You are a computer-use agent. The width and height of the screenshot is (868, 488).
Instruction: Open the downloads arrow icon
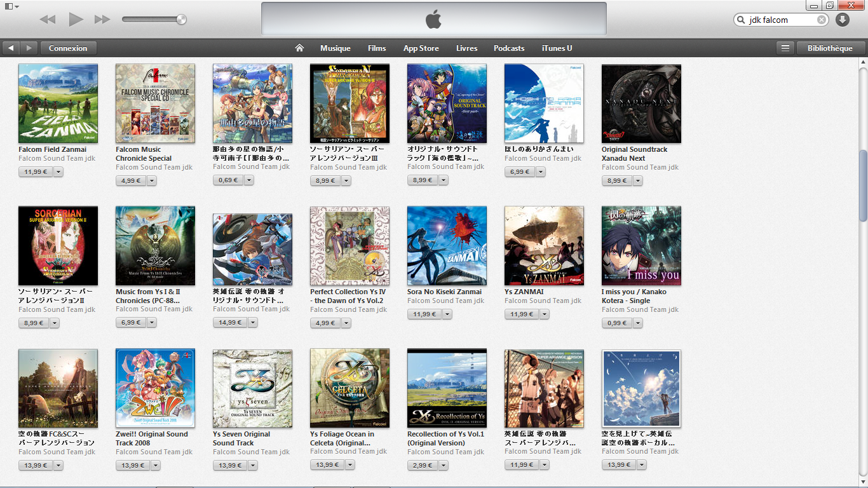point(843,20)
